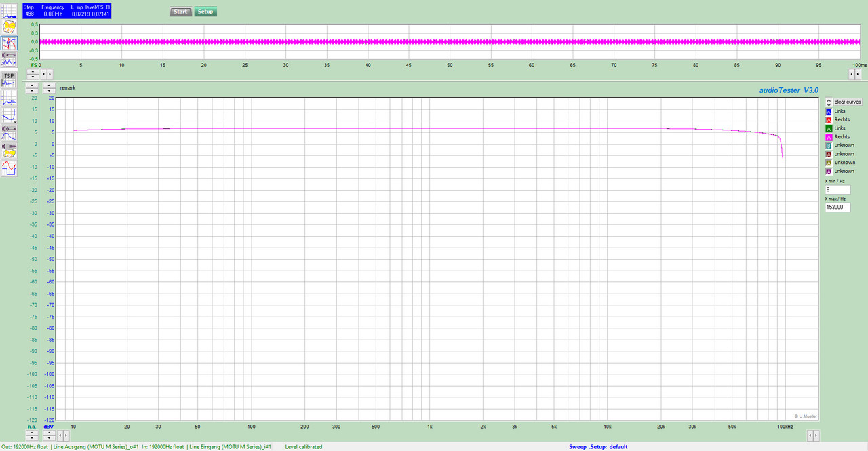The image size is (868, 451).
Task: Adjust right Y-axis stepper next to remark
Action: [x=50, y=88]
